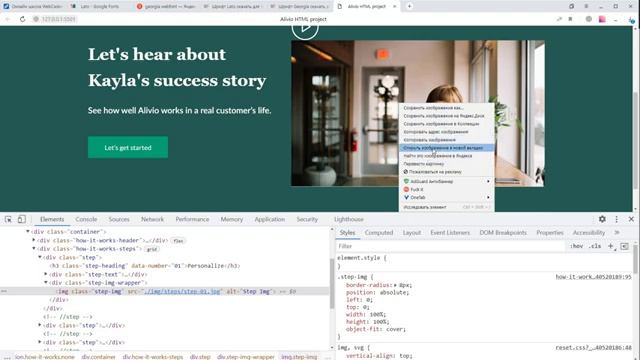Select the h3 step-heading Personalize node
Screen dimensions: 640x360
click(144, 266)
